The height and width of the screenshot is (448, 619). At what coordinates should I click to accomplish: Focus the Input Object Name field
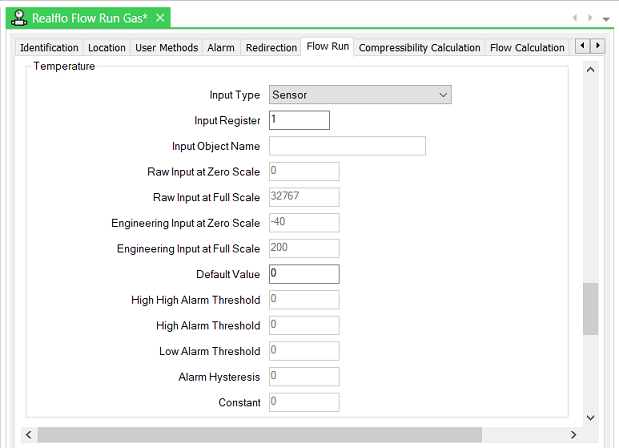click(347, 146)
